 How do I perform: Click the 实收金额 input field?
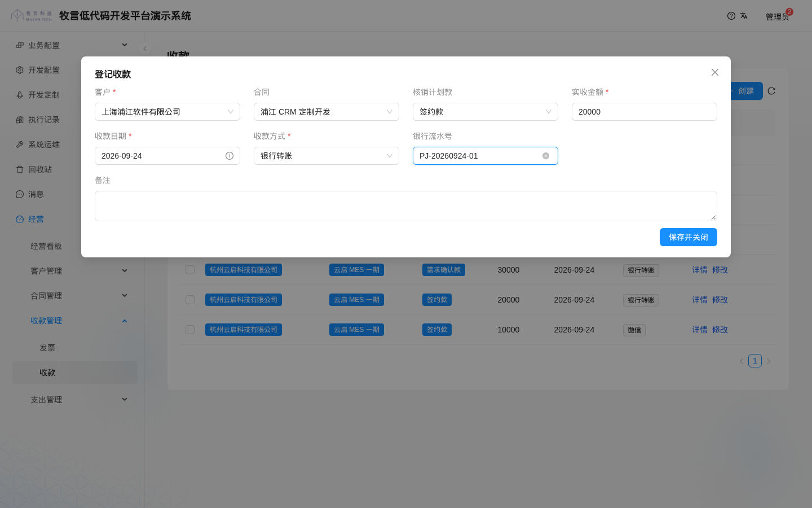645,112
